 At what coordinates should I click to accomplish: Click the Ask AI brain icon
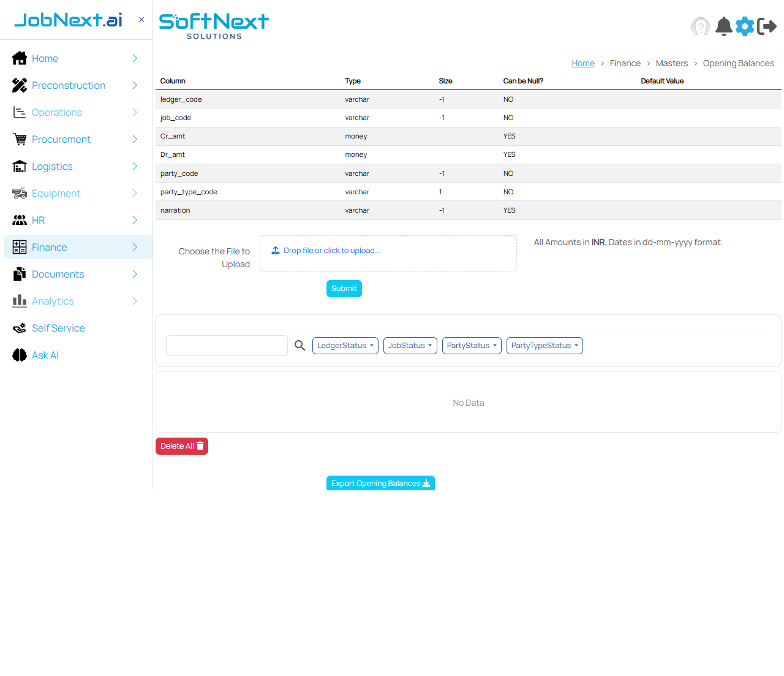coord(20,355)
